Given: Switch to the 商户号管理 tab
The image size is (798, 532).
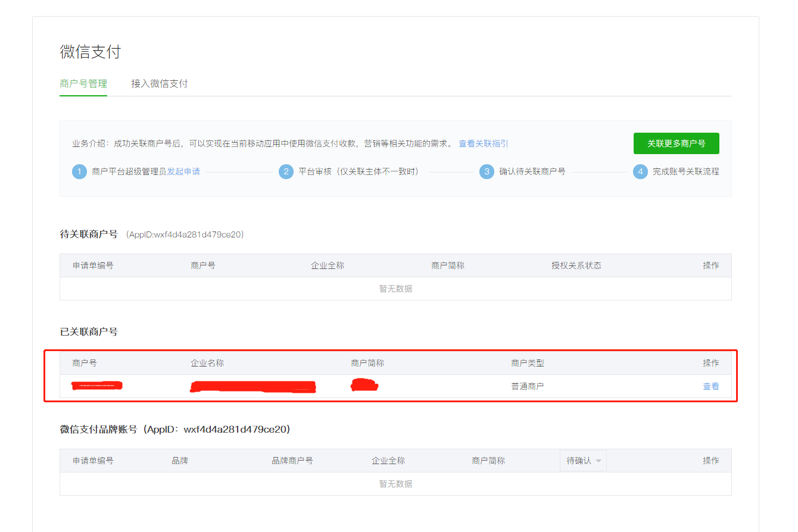Looking at the screenshot, I should (83, 84).
